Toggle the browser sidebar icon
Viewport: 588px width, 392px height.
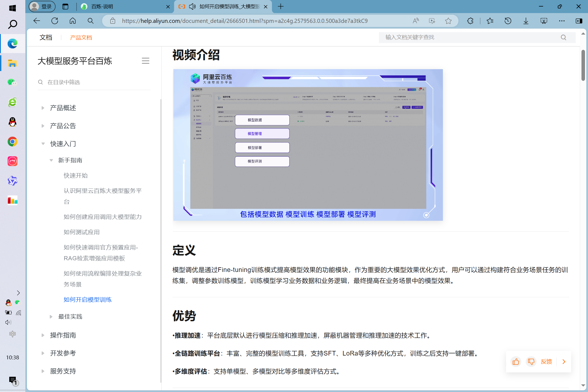579,21
